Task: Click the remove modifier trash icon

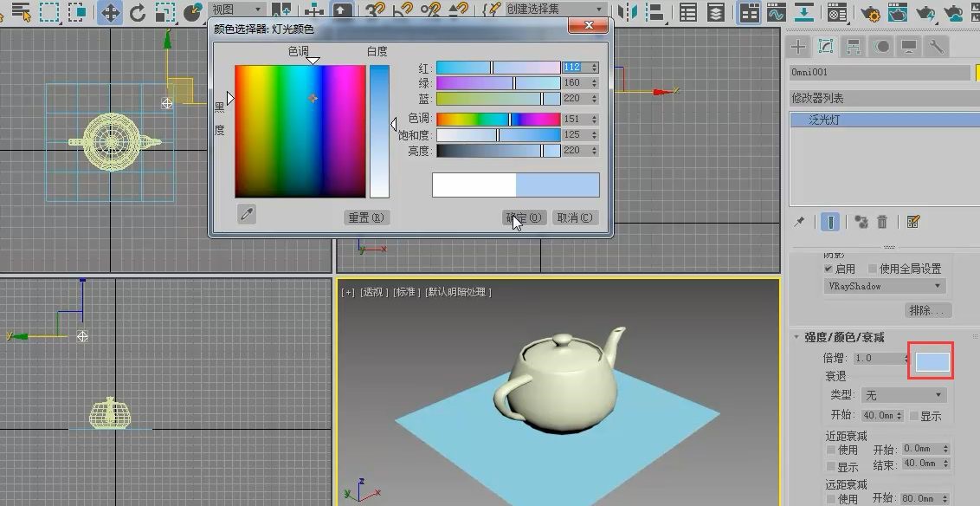Action: coord(882,222)
